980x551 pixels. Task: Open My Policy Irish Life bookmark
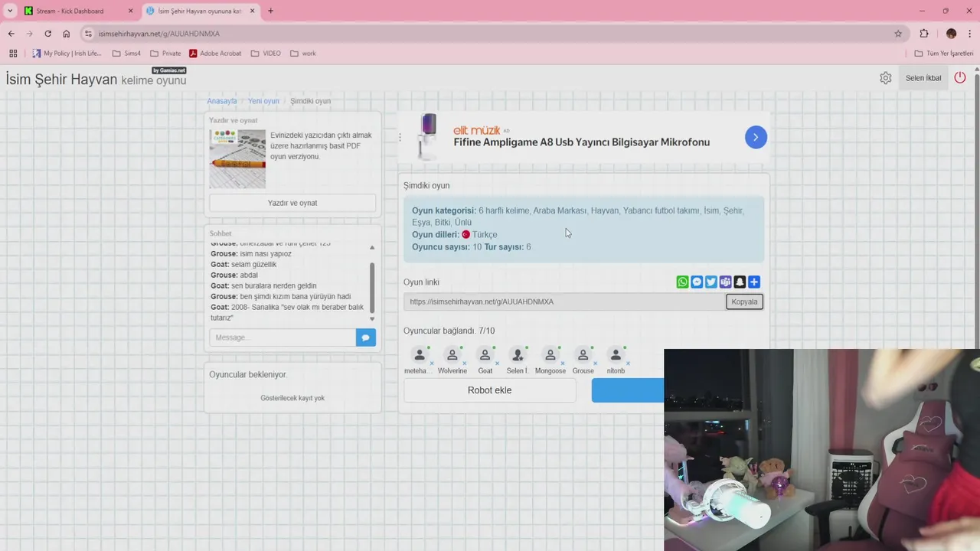tap(67, 54)
